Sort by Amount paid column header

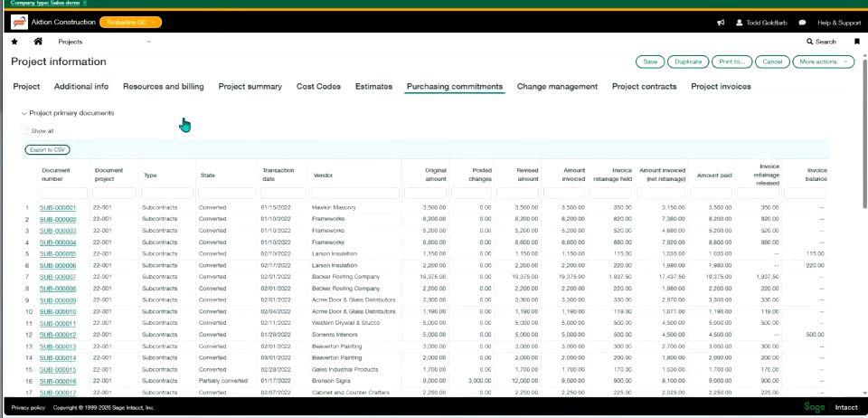(x=714, y=175)
